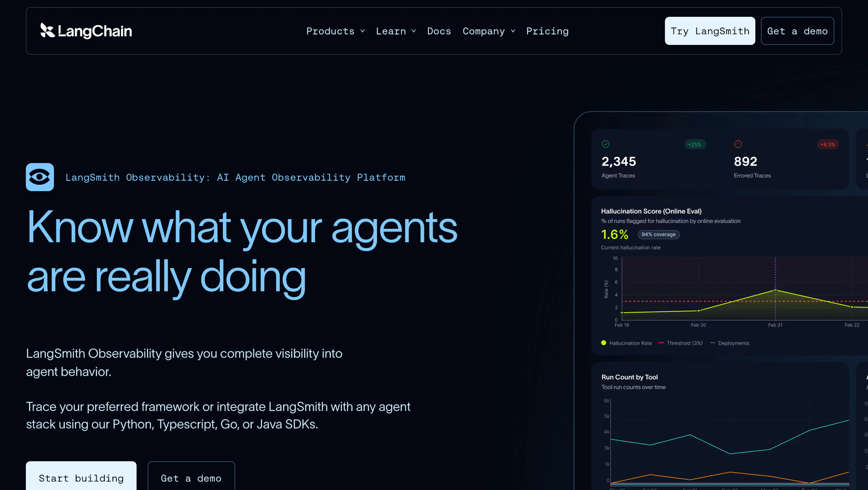Click the +25% trend badge
868x490 pixels.
tap(695, 144)
